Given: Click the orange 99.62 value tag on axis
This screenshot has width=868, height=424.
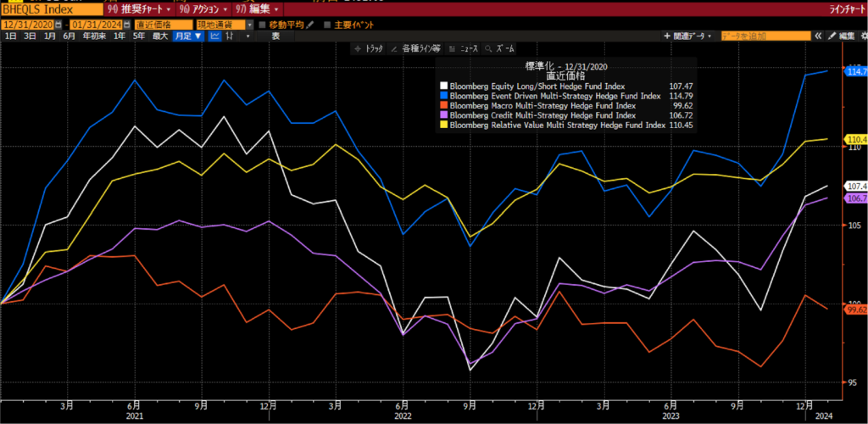Looking at the screenshot, I should point(854,310).
